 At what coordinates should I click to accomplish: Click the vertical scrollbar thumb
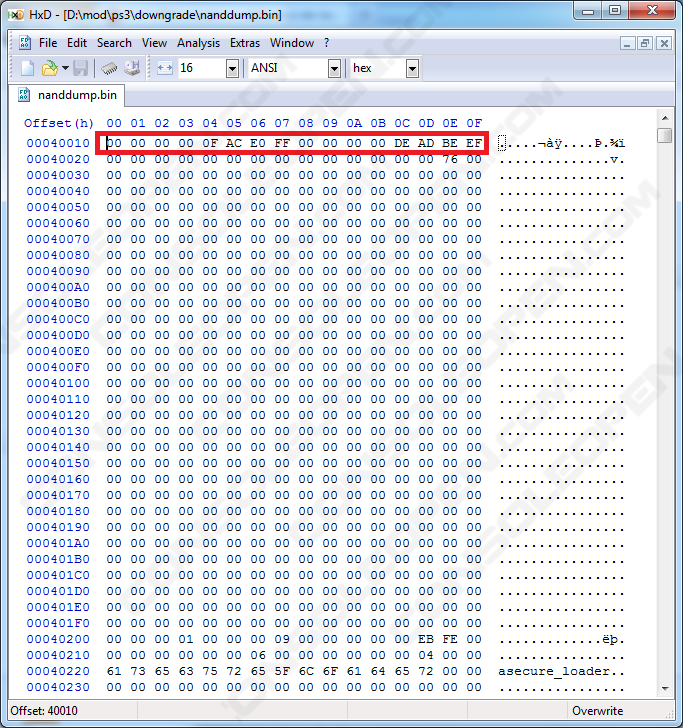coord(665,135)
